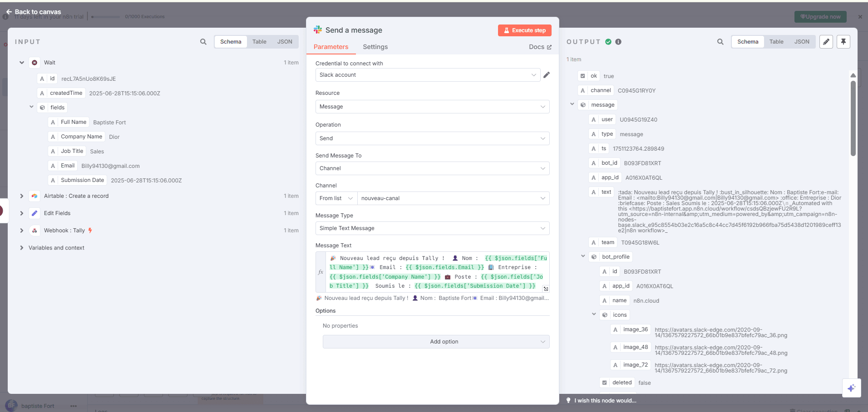
Task: Open the Resource dropdown showing Message
Action: (x=432, y=107)
